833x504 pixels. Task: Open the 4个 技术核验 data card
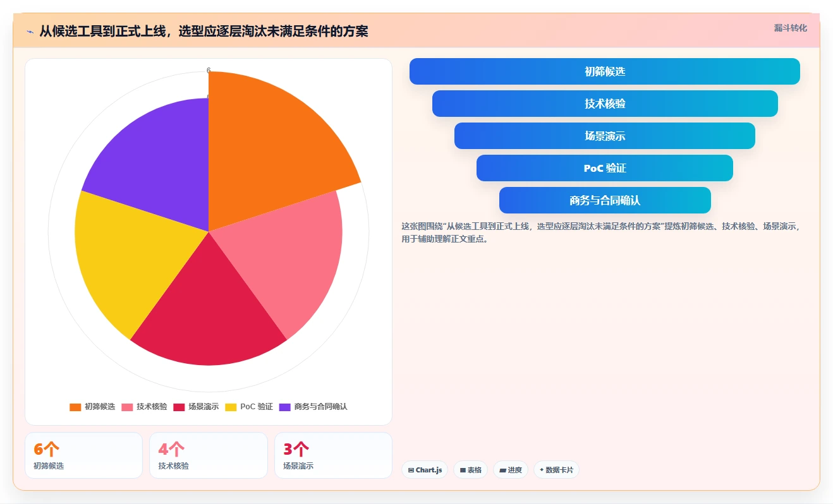point(209,455)
